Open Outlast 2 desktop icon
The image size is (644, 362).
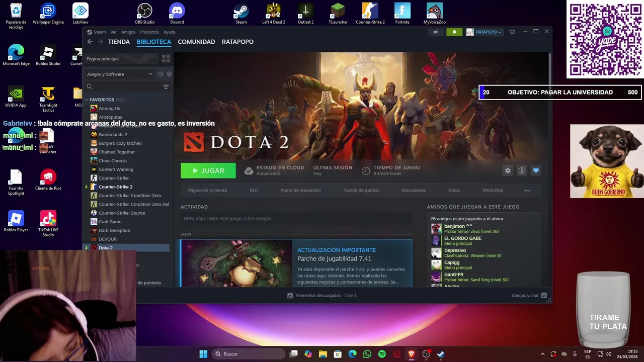tap(306, 14)
